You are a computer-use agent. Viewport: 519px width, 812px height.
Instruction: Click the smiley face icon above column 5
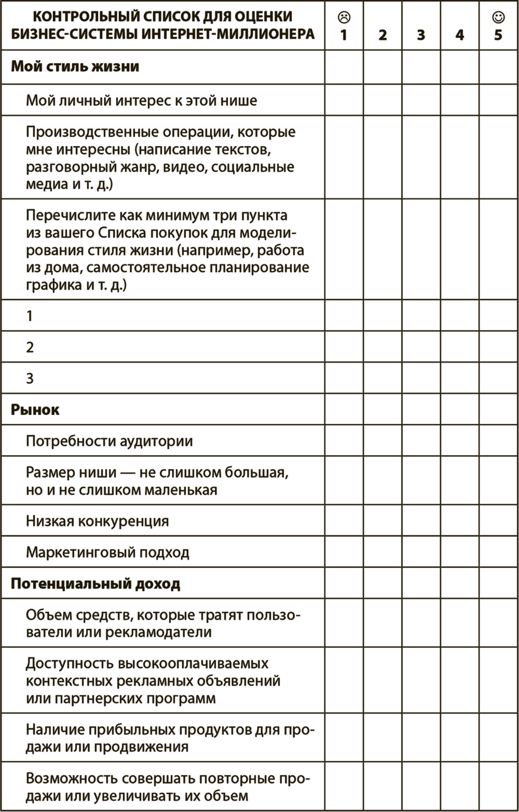[x=498, y=18]
